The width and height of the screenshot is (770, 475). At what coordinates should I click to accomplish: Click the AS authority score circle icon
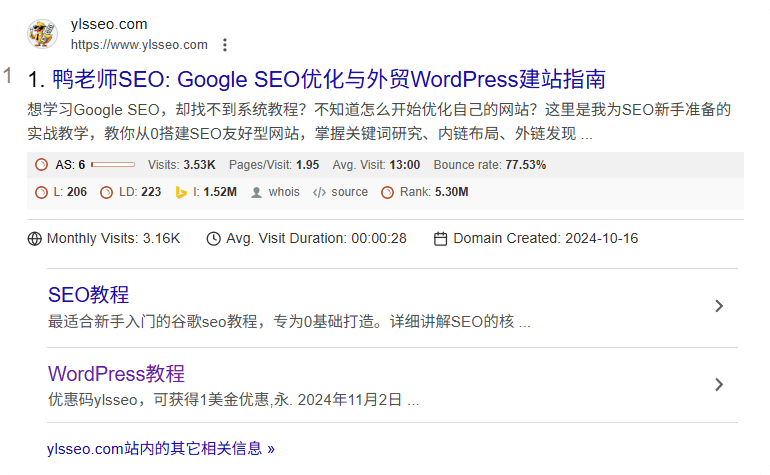[x=42, y=165]
